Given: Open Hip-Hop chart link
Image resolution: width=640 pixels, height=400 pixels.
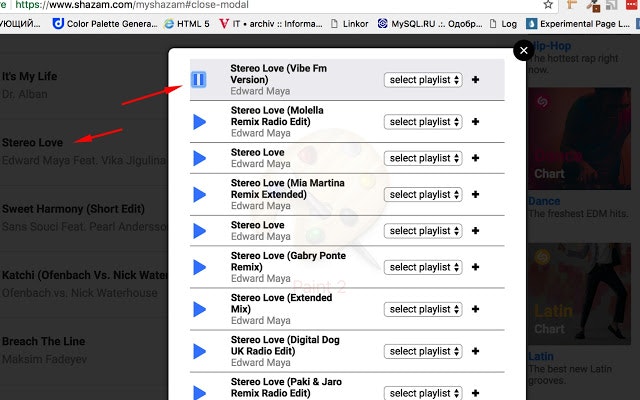Looking at the screenshot, I should [551, 46].
